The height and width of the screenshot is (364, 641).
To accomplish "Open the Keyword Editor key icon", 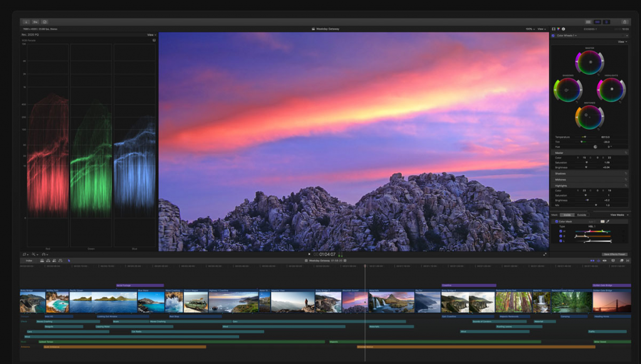I will [x=35, y=21].
